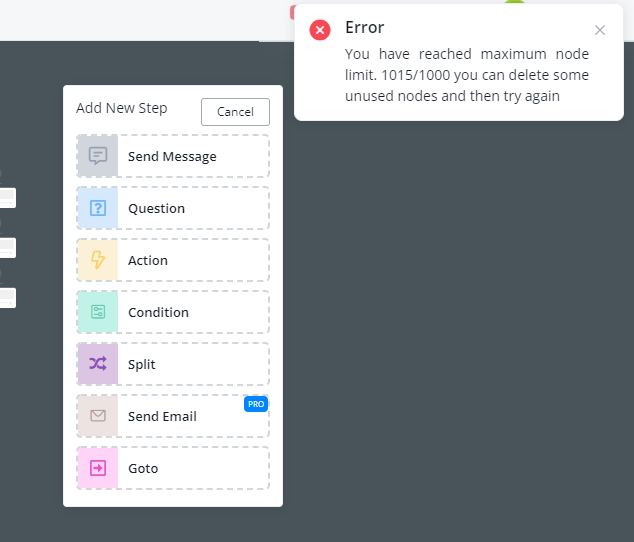
Task: Click the Question mark step icon
Action: [98, 208]
